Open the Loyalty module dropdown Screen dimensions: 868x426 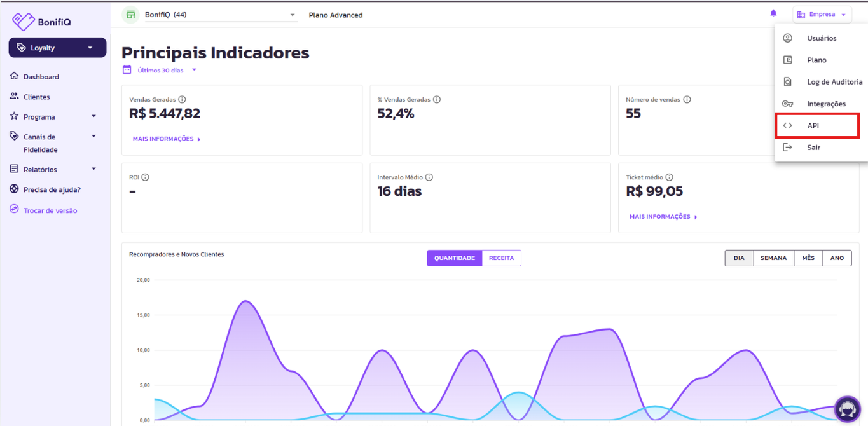[x=57, y=48]
